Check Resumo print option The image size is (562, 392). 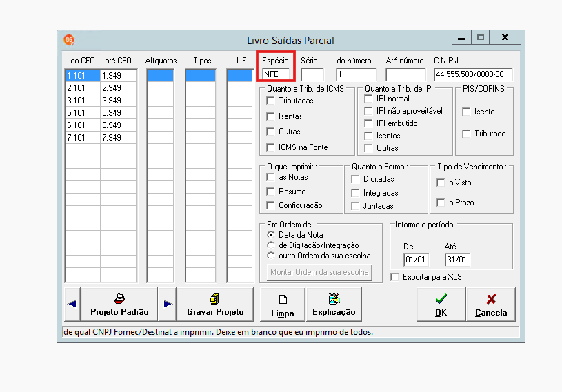coord(270,192)
